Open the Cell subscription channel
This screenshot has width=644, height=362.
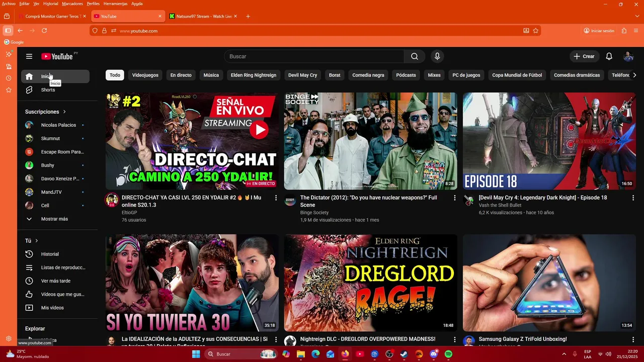pyautogui.click(x=55, y=205)
